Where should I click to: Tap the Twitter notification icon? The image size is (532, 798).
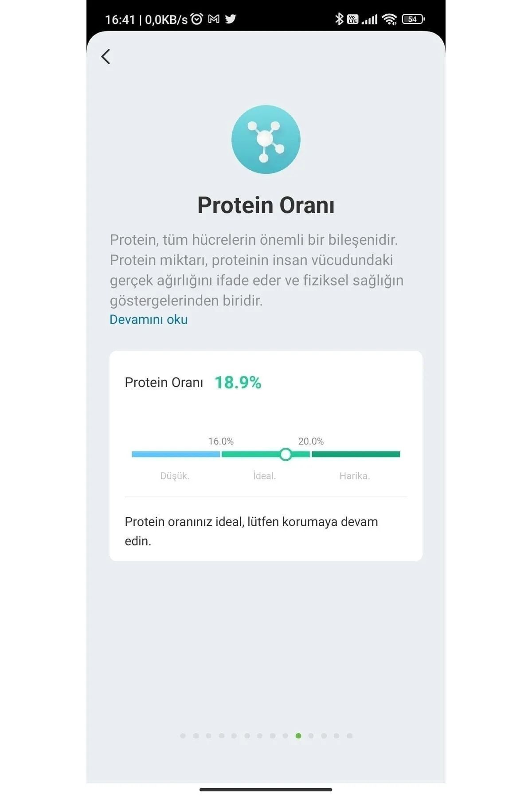coord(231,19)
